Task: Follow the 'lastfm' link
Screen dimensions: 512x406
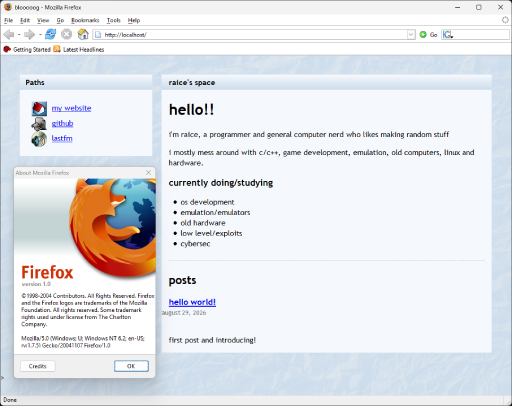Action: coord(62,138)
